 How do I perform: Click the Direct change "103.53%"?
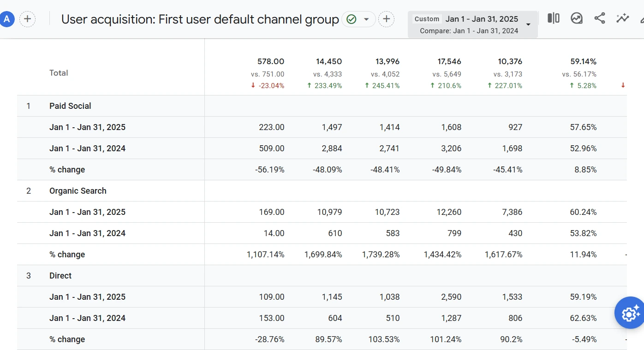click(x=384, y=339)
